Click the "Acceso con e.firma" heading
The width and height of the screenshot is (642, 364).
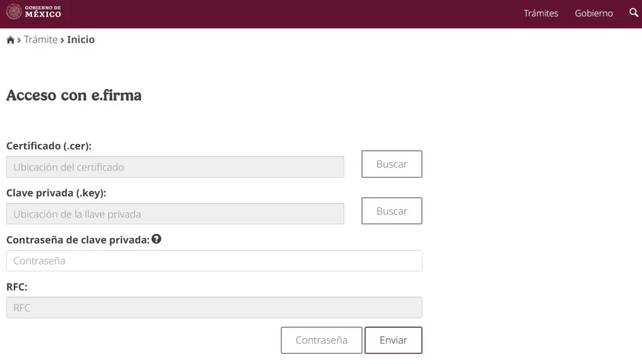74,95
